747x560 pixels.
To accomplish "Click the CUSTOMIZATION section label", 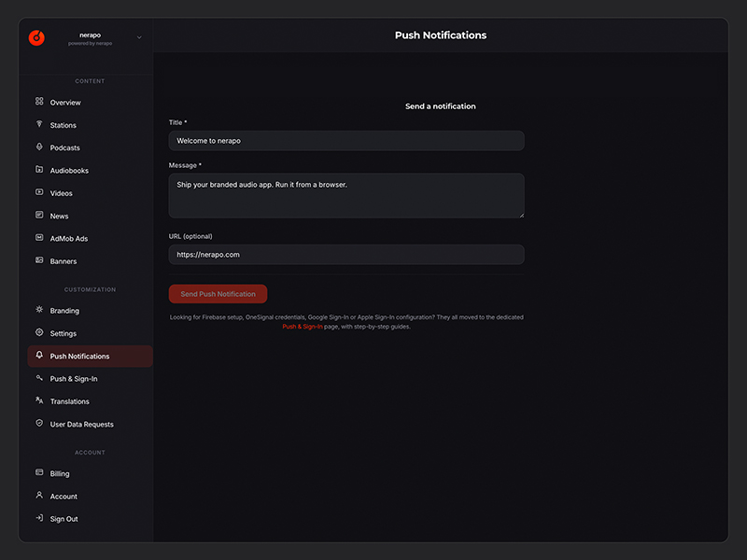I will click(90, 289).
